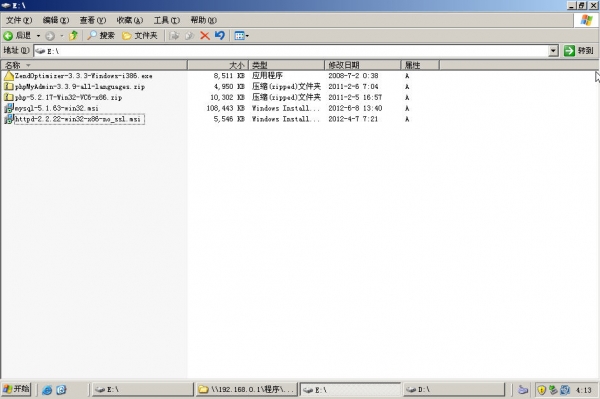The width and height of the screenshot is (600, 399).
Task: Select httpd-2.2.22 msi installer icon
Action: point(9,119)
